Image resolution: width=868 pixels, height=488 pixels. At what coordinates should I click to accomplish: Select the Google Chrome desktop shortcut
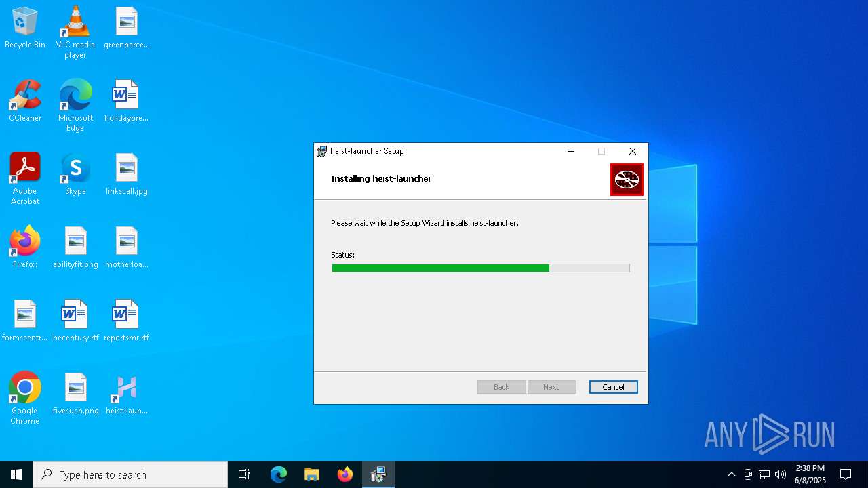point(25,399)
